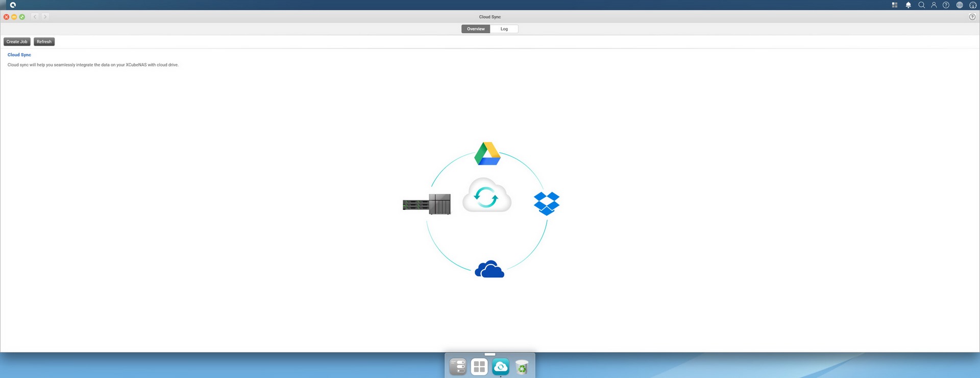This screenshot has height=378, width=980.
Task: Click the OneDrive cloud logo
Action: click(x=489, y=269)
